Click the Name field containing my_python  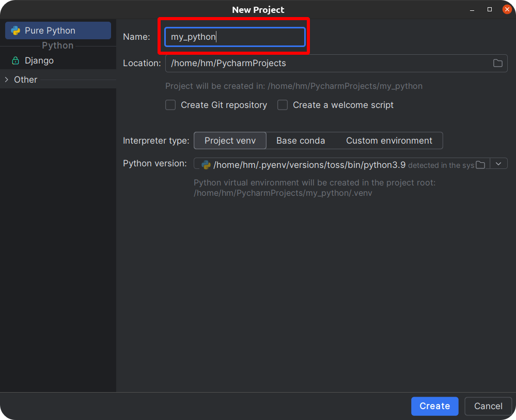click(235, 37)
